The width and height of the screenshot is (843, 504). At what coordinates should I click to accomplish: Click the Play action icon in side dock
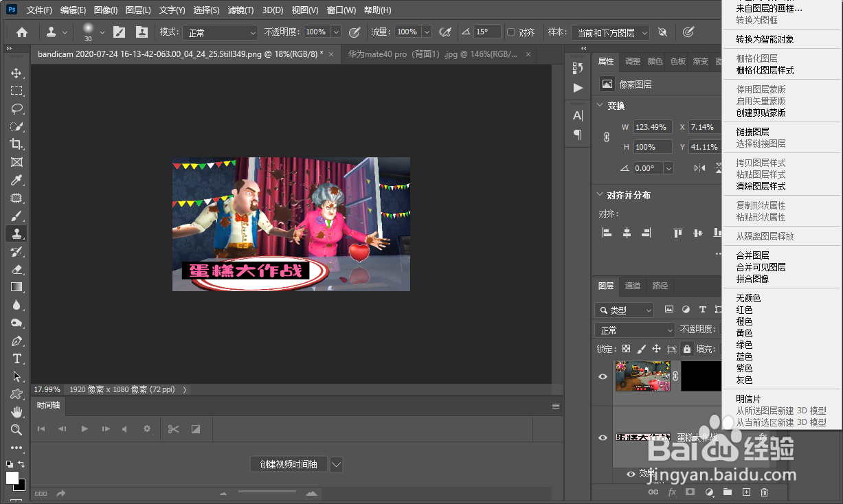point(578,88)
